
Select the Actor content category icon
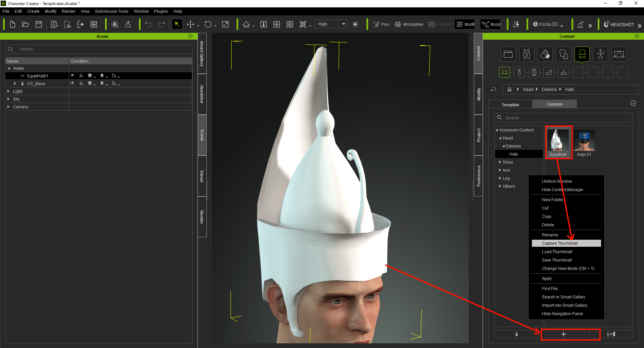[527, 54]
